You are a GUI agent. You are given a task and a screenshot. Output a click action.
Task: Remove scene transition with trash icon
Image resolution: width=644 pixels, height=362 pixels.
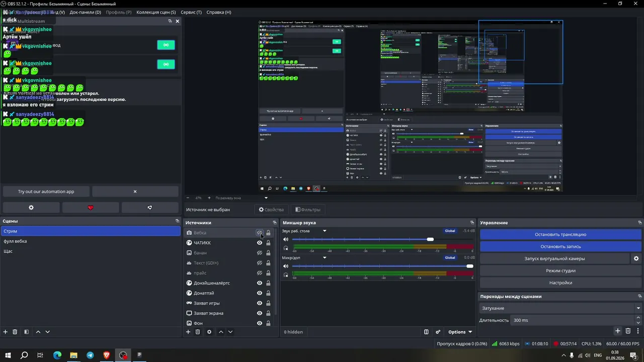pos(628,331)
